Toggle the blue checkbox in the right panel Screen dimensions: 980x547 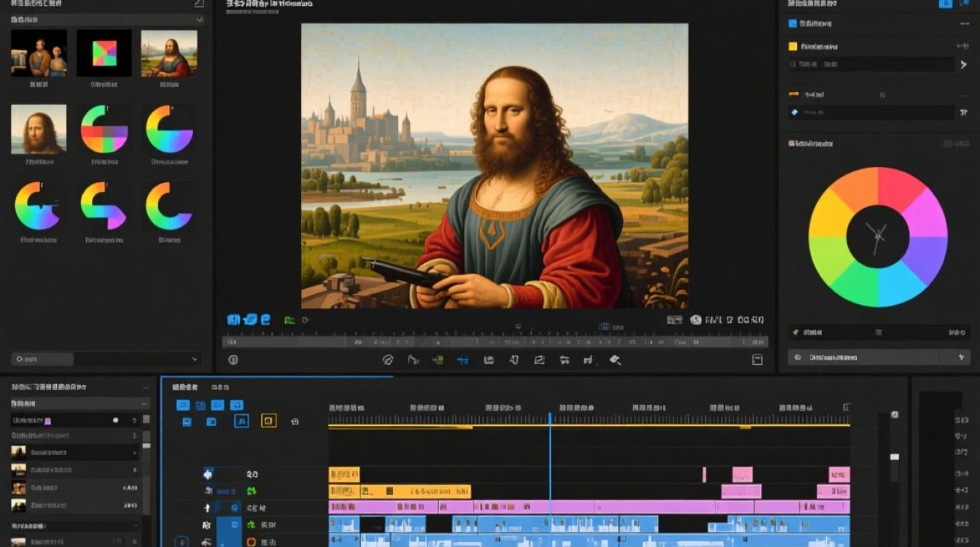793,23
